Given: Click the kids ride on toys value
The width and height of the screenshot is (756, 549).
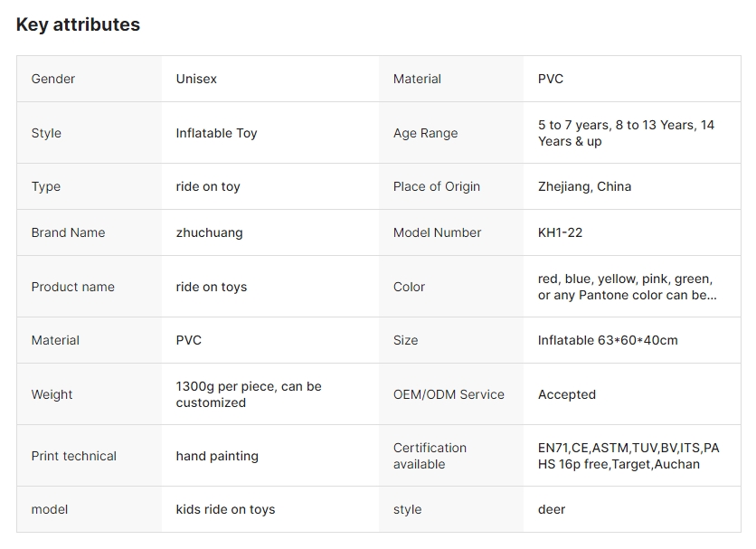Looking at the screenshot, I should pyautogui.click(x=225, y=509).
